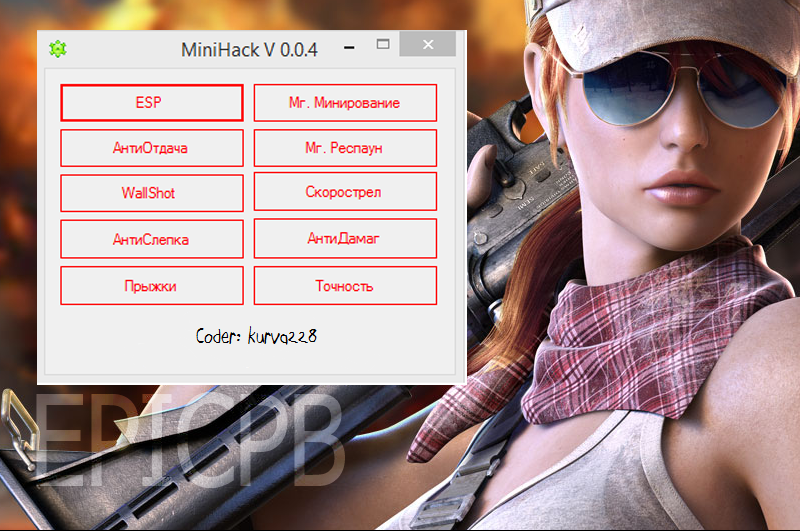
Task: Activate Мг. Минирование button
Action: (x=345, y=103)
